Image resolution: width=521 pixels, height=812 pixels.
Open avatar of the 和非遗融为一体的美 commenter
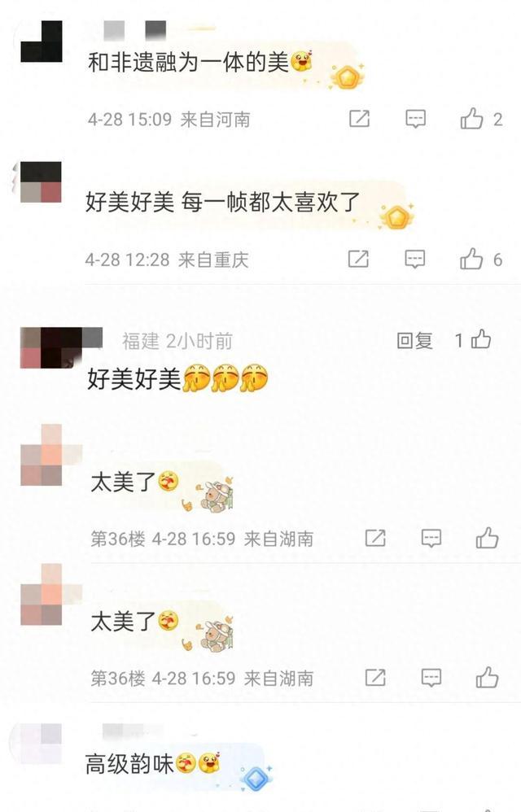(x=42, y=41)
